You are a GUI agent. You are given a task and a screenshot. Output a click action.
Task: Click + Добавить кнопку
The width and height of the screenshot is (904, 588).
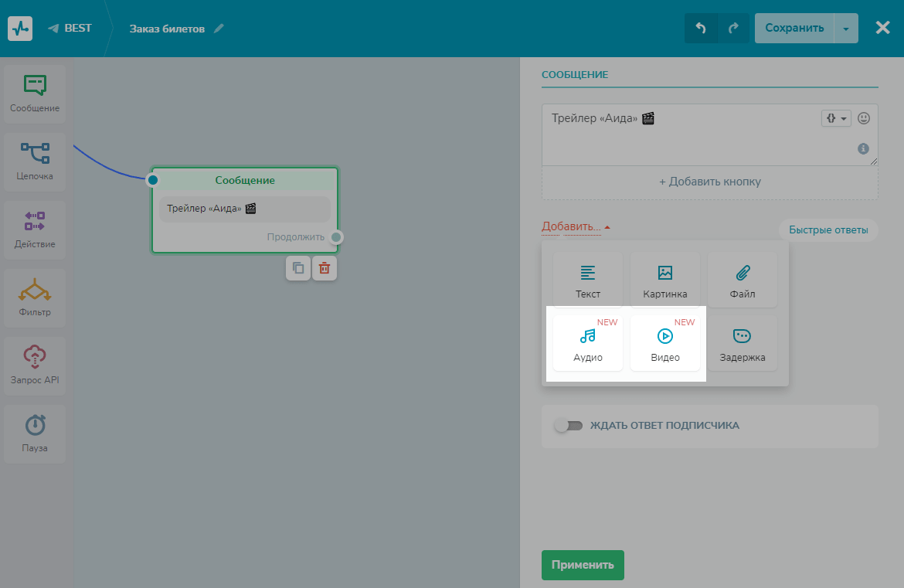710,182
